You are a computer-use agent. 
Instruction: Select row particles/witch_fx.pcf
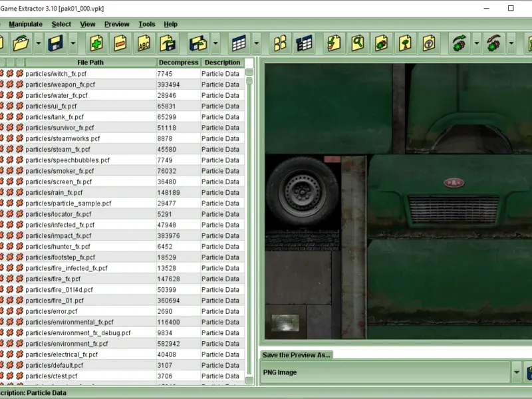coord(122,74)
